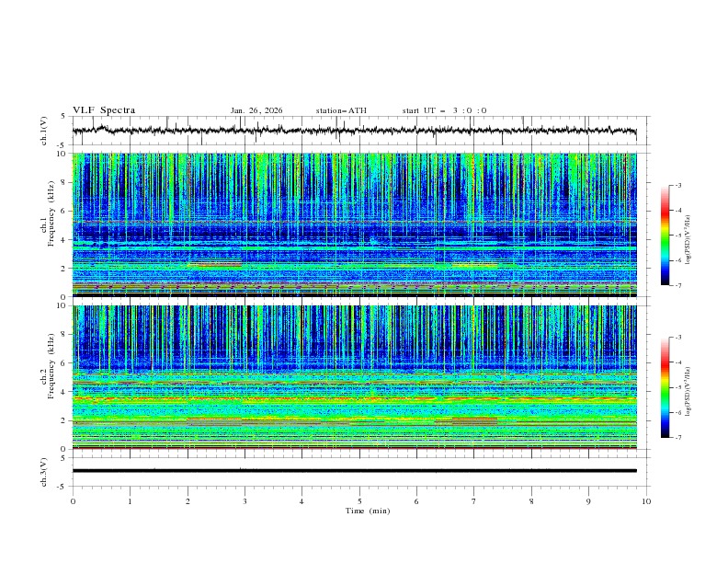The height and width of the screenshot is (563, 728).
Task: Click the time axis tick label "6"
Action: (x=416, y=501)
